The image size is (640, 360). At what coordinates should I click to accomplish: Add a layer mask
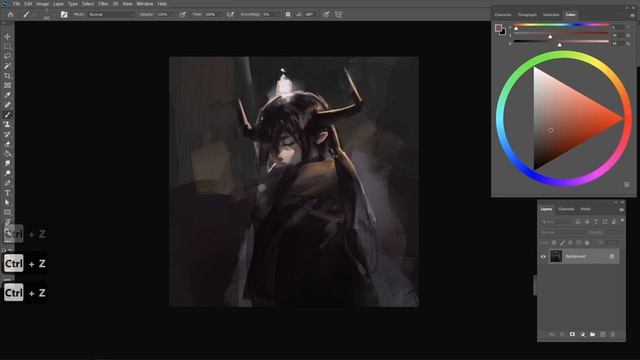pos(572,334)
